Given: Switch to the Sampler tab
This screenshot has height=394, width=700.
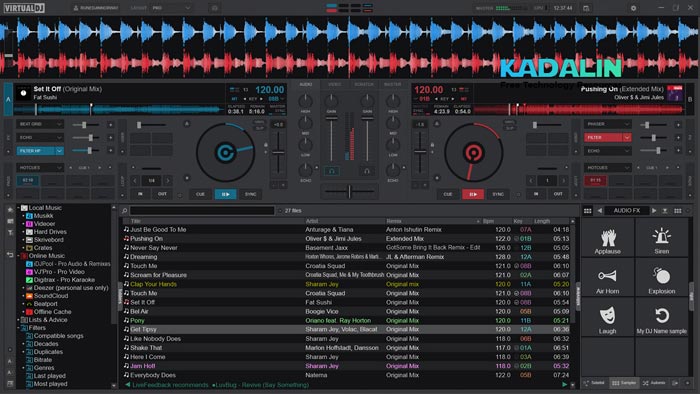Looking at the screenshot, I should 624,383.
